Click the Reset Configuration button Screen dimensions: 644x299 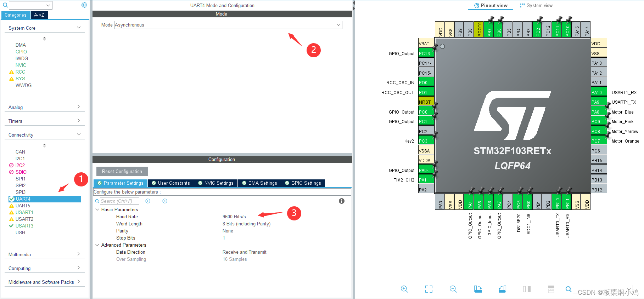[x=122, y=171]
